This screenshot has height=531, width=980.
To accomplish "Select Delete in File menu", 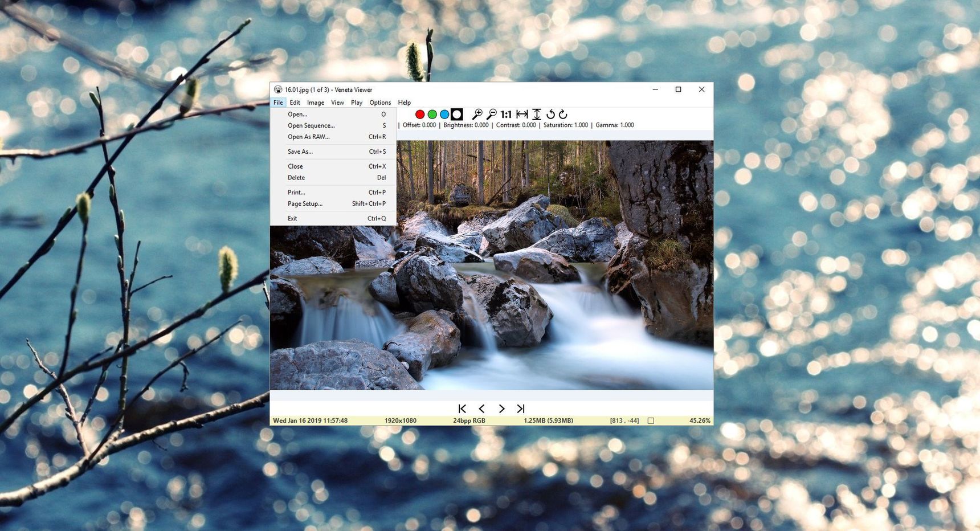I will pyautogui.click(x=333, y=178).
